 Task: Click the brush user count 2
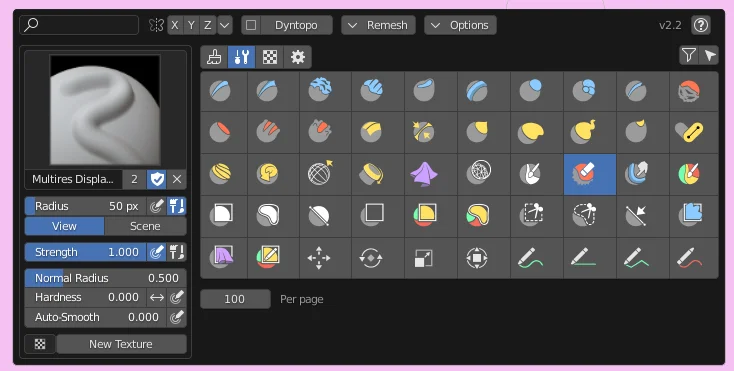click(134, 179)
